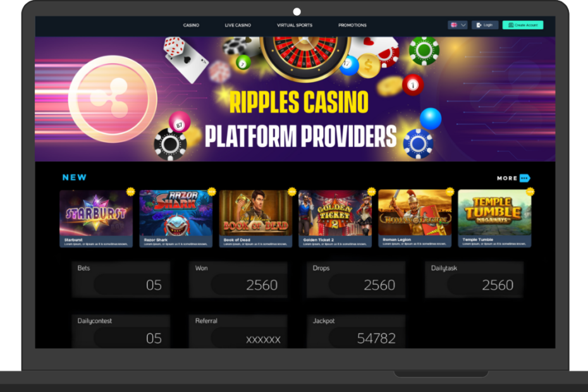Click the yellow New badge on Starburst
The height and width of the screenshot is (392, 588).
pyautogui.click(x=130, y=192)
